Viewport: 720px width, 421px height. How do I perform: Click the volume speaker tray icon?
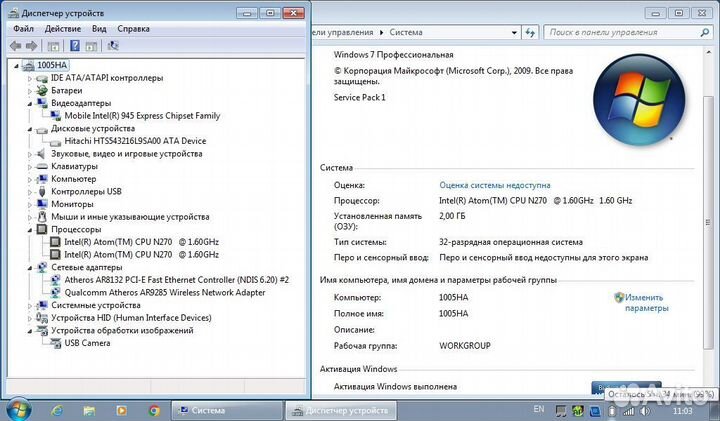[645, 411]
